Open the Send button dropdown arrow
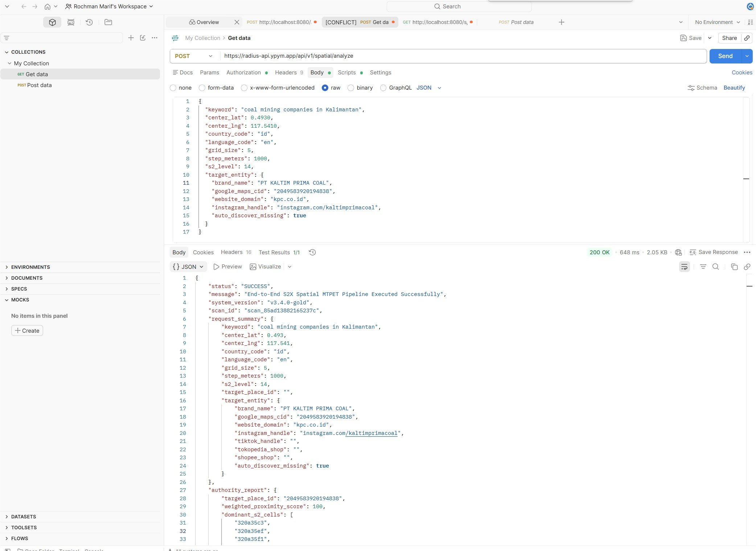This screenshot has width=756, height=551. click(747, 56)
